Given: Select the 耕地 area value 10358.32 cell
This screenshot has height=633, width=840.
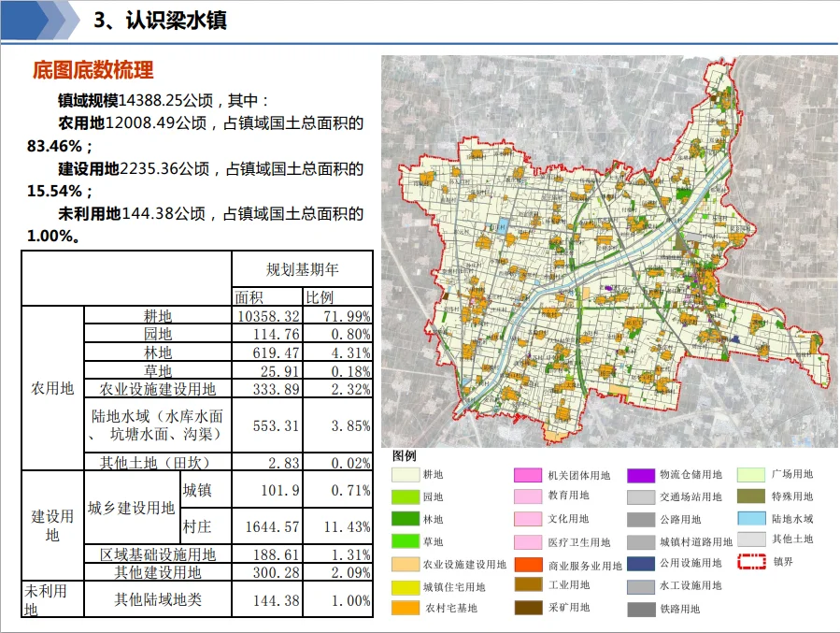Looking at the screenshot, I should click(x=267, y=316).
